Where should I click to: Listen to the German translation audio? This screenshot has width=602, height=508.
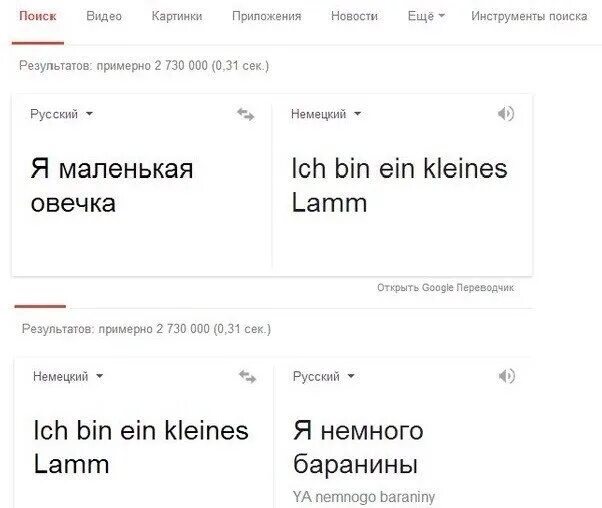(x=506, y=114)
